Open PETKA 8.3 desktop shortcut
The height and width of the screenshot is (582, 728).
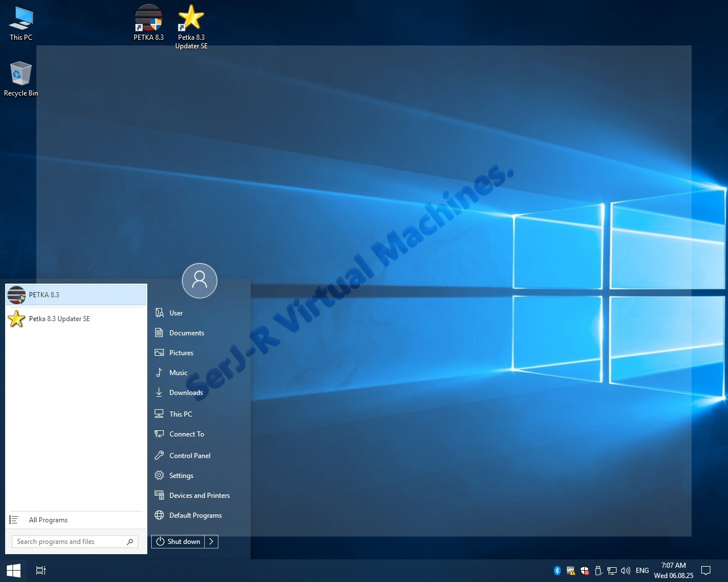pos(148,19)
